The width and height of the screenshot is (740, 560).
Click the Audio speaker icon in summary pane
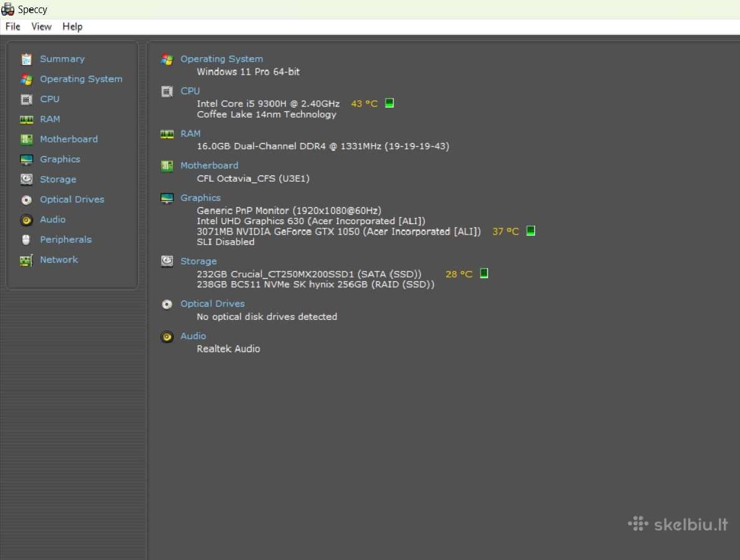click(167, 337)
